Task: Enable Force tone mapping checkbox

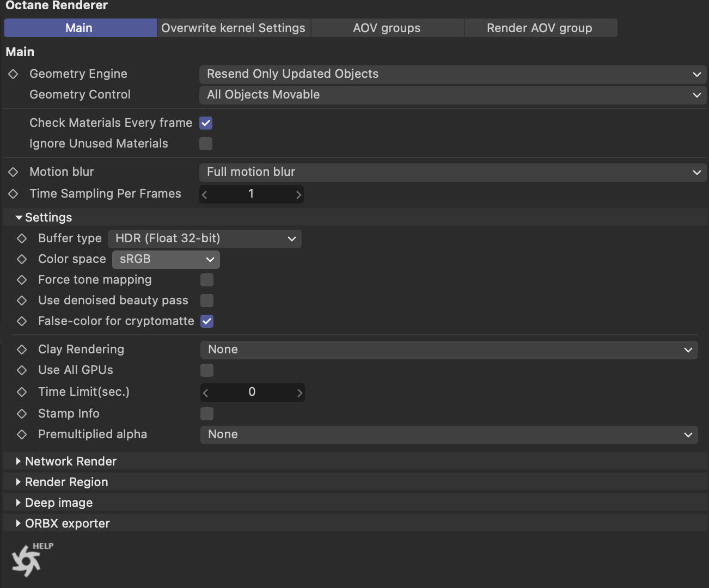Action: pyautogui.click(x=207, y=280)
